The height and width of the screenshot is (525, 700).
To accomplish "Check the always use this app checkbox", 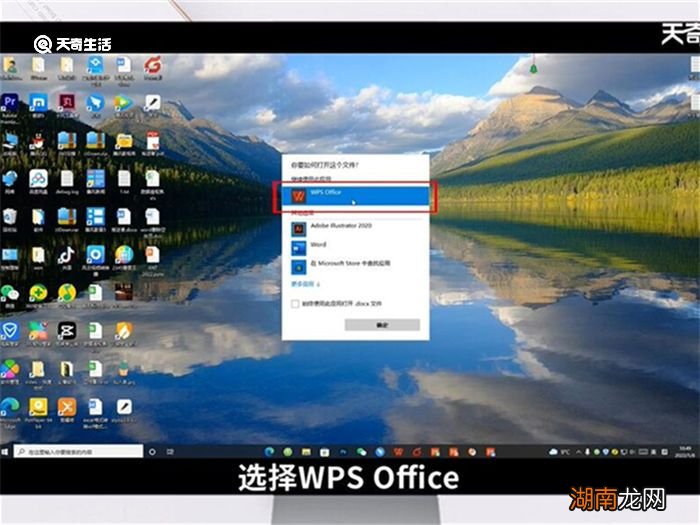I will click(295, 303).
